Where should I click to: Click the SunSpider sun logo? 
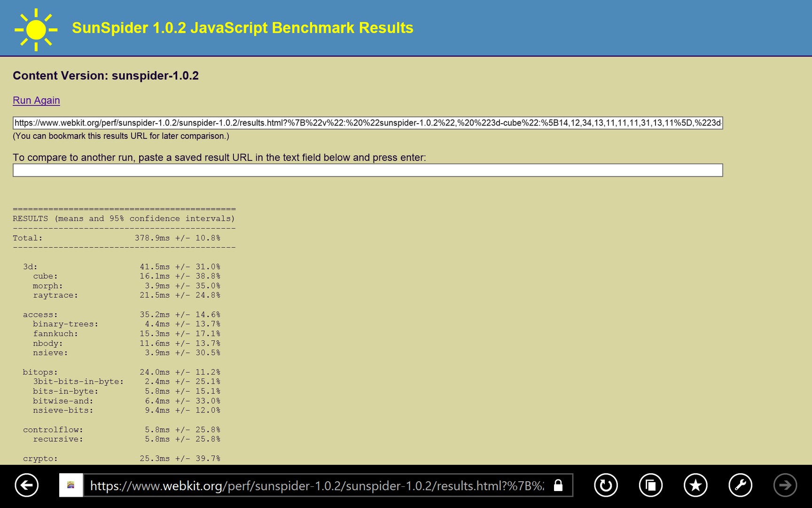(36, 29)
